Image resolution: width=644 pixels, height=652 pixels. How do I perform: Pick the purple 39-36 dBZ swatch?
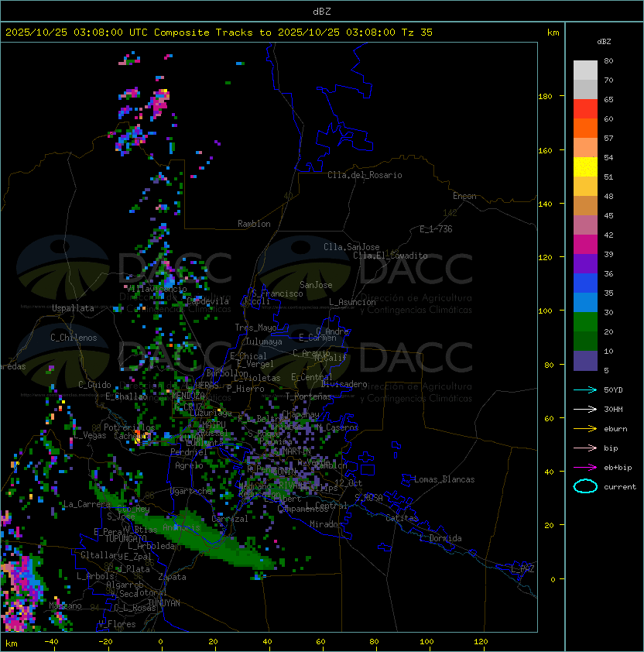(x=585, y=264)
